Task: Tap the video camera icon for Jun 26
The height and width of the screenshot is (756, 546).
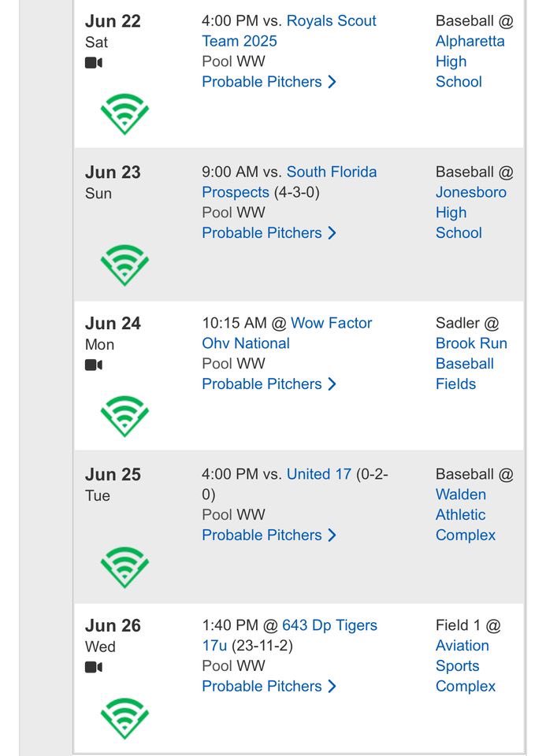Action: point(94,667)
